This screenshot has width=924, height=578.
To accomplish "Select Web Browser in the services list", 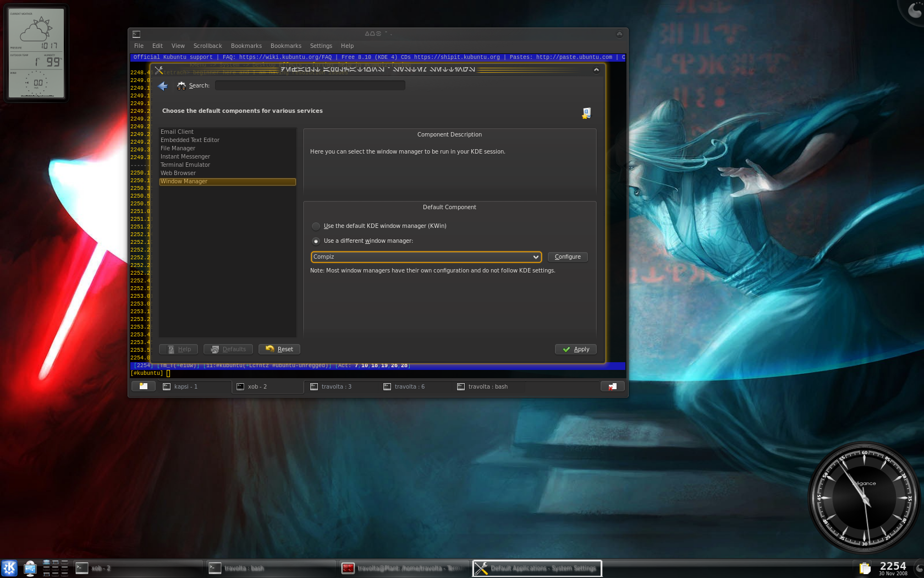I will pyautogui.click(x=227, y=173).
